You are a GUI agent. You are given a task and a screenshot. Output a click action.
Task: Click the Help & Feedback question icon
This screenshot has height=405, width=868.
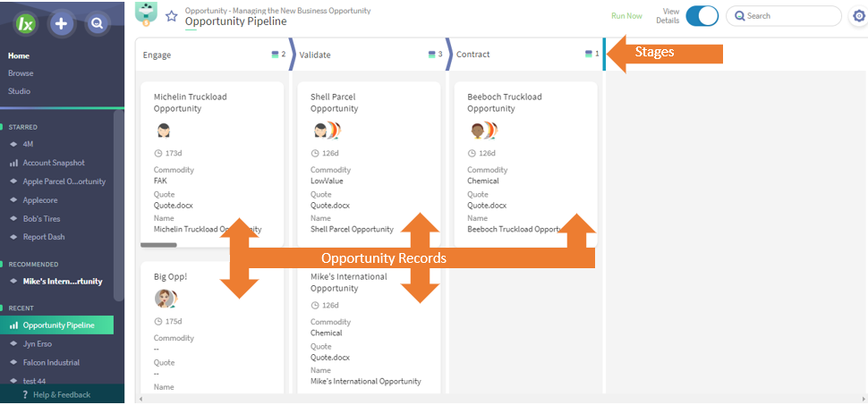coord(25,394)
